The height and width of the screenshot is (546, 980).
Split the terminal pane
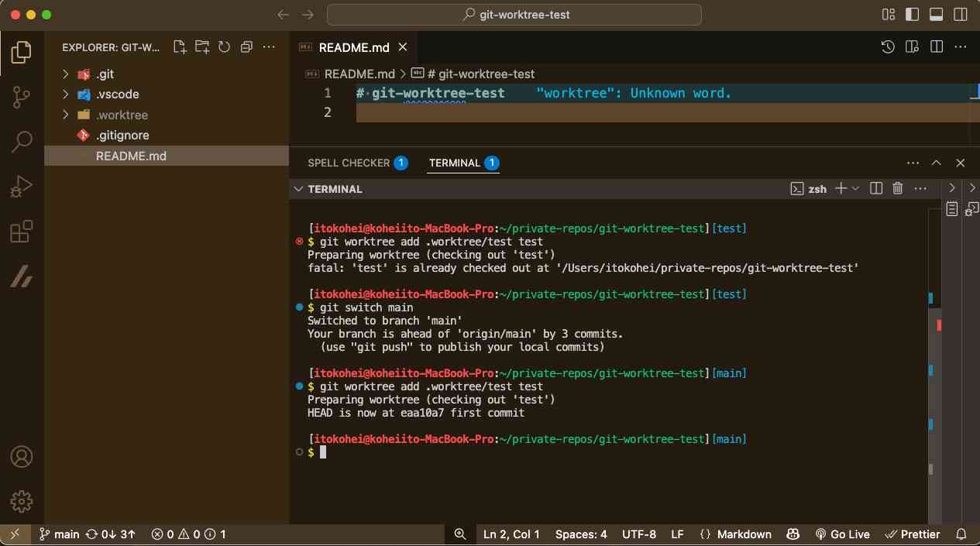tap(876, 188)
